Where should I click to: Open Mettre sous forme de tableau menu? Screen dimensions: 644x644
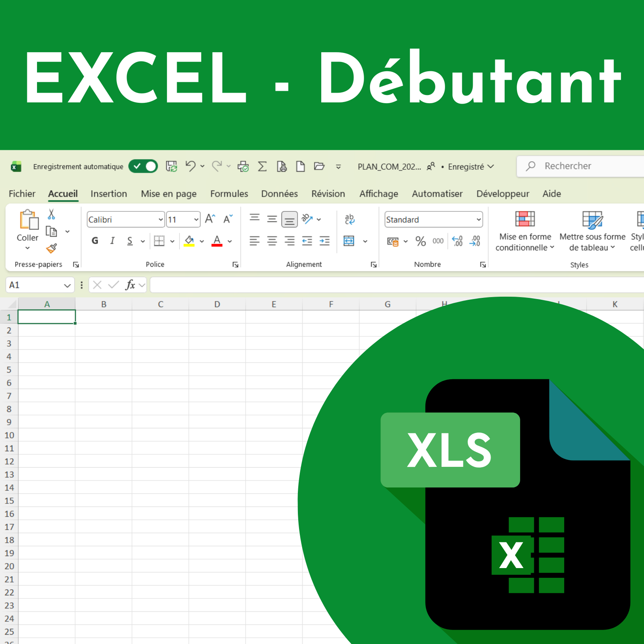point(592,231)
